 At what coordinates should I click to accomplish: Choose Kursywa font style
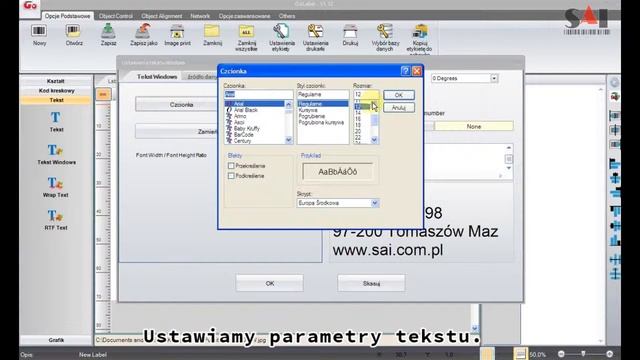click(308, 110)
